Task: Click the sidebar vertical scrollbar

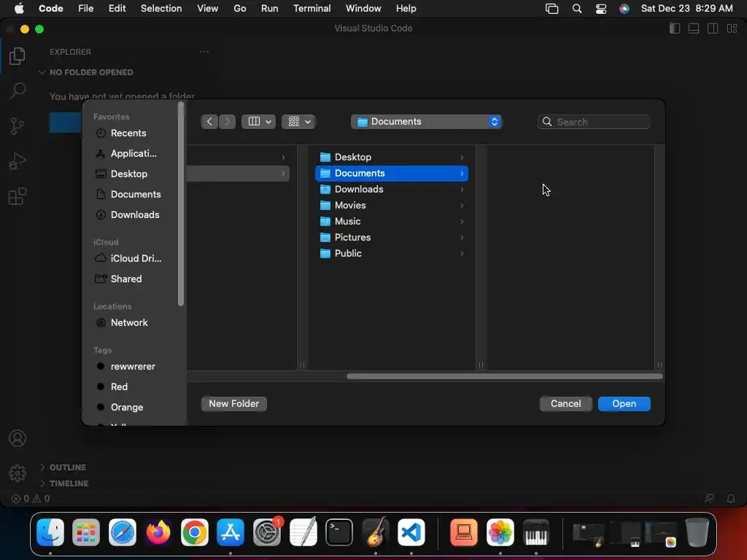Action: 181,204
